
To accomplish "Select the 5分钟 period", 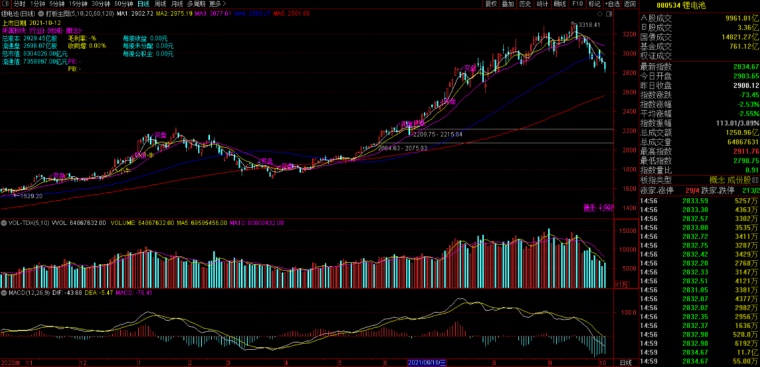I will point(58,4).
